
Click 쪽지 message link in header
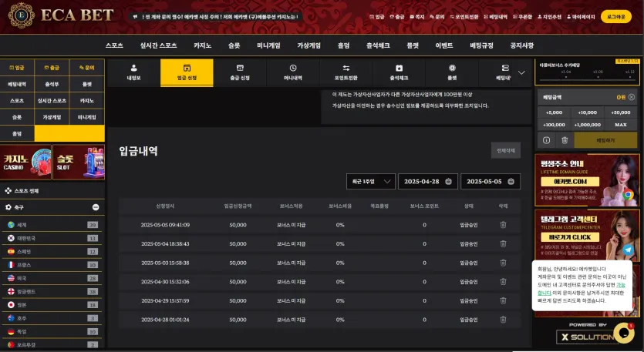point(417,17)
